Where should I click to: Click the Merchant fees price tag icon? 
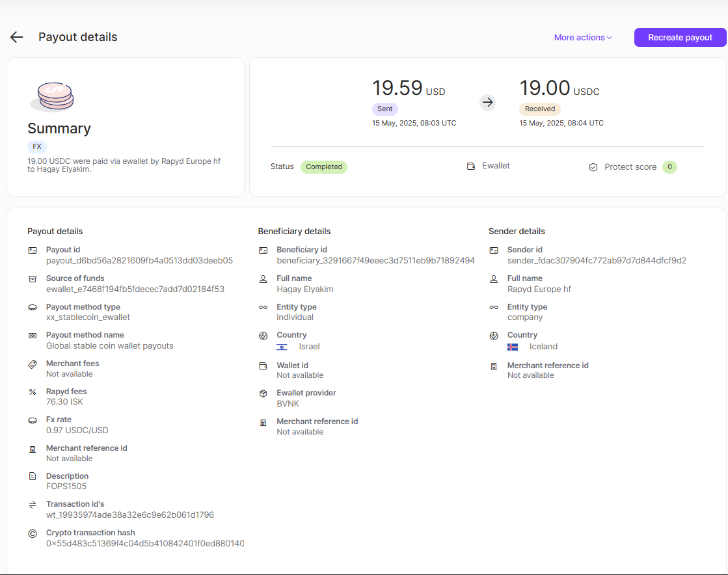33,364
